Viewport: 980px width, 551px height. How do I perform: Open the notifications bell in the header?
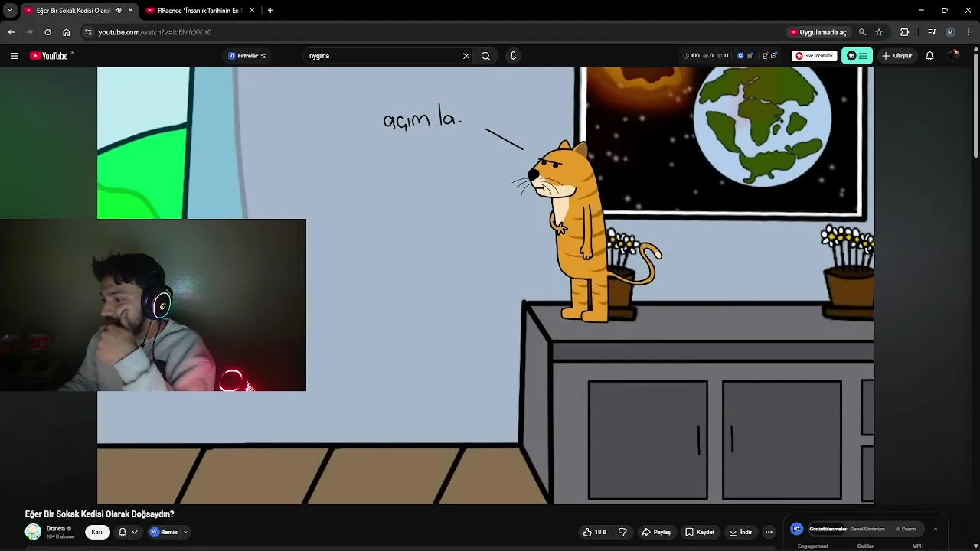coord(929,56)
